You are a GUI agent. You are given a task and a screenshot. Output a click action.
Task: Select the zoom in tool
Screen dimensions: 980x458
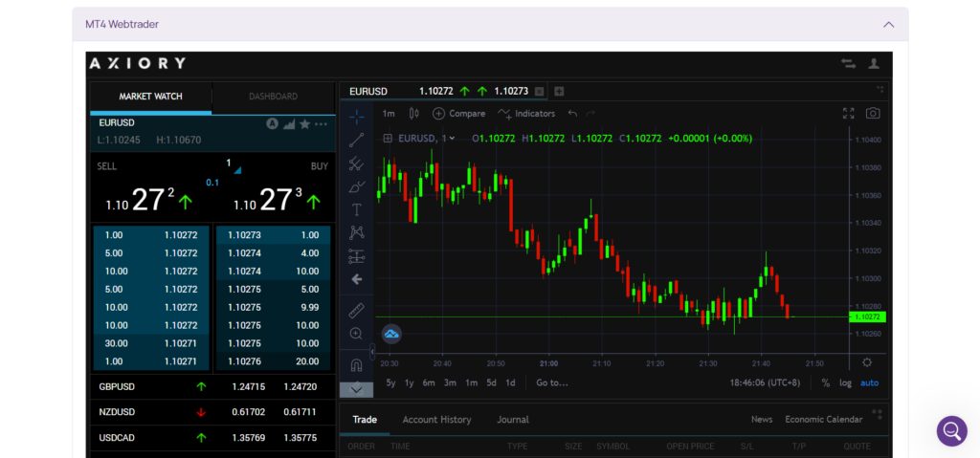pos(357,334)
